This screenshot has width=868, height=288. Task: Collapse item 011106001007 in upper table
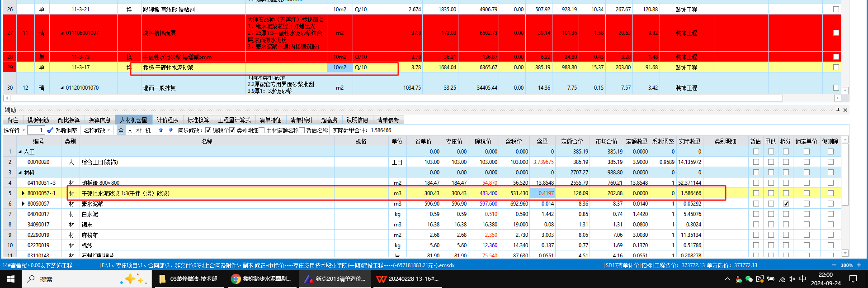point(62,33)
